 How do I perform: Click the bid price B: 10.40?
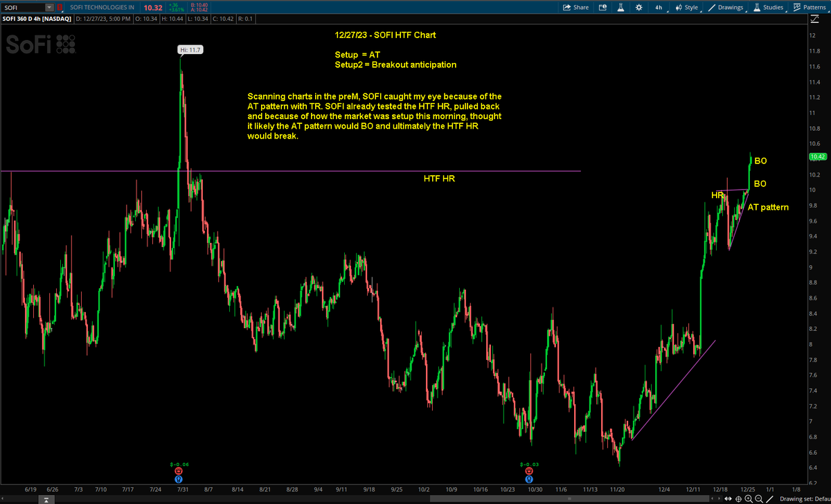pyautogui.click(x=198, y=4)
